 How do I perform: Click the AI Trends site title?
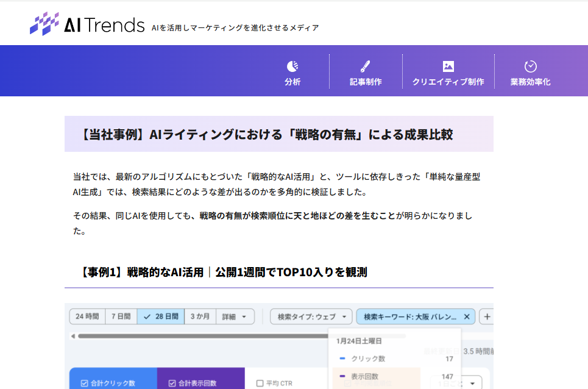(x=104, y=24)
